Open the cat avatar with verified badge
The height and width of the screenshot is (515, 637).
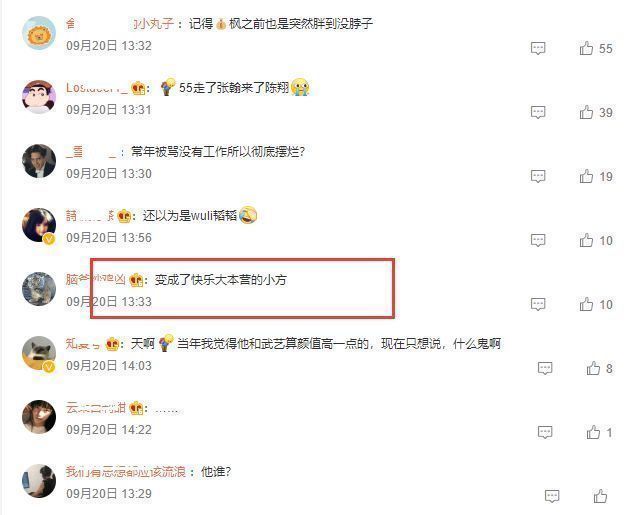(x=39, y=353)
